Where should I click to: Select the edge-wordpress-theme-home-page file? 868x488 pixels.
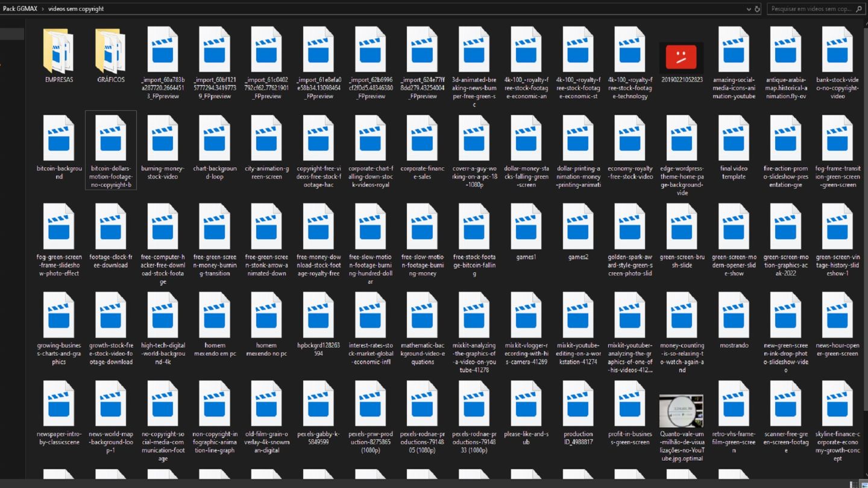click(682, 155)
